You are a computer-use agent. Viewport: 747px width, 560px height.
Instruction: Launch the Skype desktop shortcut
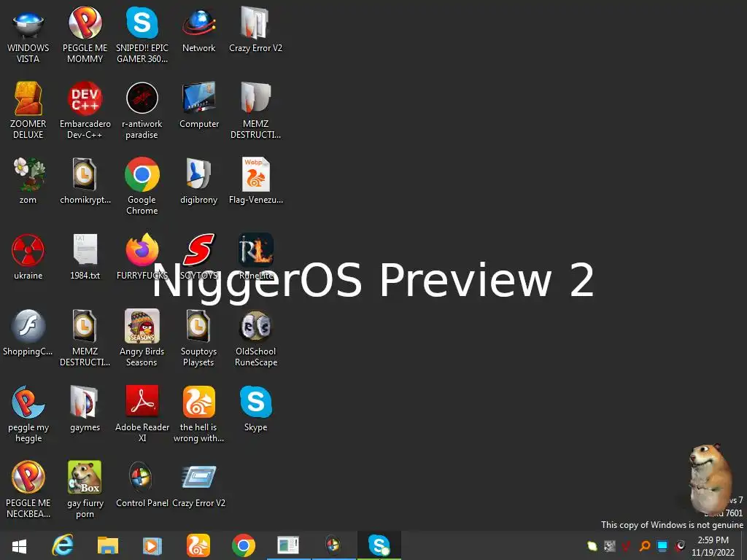click(256, 408)
